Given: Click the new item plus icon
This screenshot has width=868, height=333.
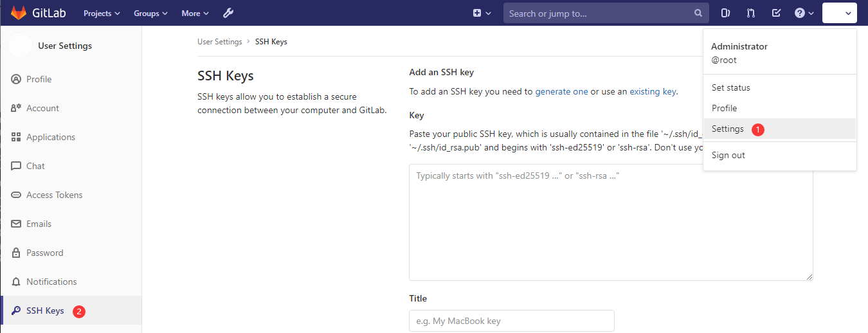Looking at the screenshot, I should 477,13.
